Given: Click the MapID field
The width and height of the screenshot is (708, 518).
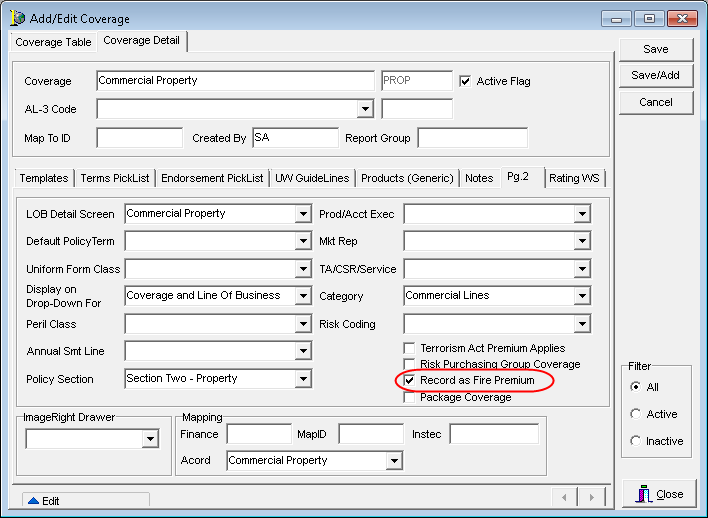Looking at the screenshot, I should tap(371, 434).
